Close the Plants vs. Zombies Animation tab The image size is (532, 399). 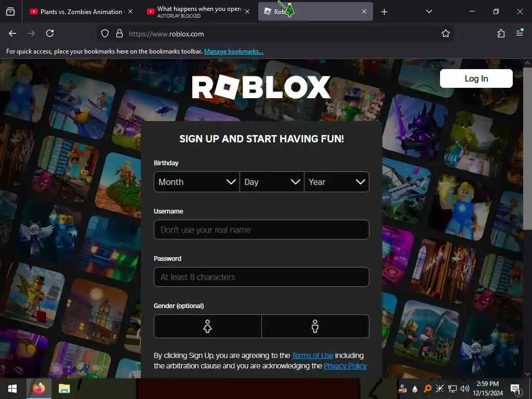pyautogui.click(x=130, y=11)
